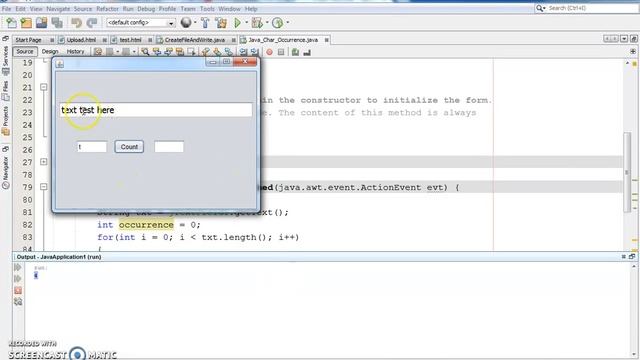640x360 pixels.
Task: Click the Shift Line Right icon
Action: (x=255, y=52)
